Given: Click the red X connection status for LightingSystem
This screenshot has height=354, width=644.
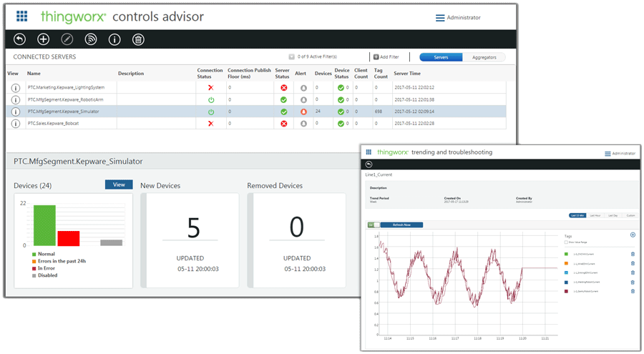Looking at the screenshot, I should tap(210, 87).
